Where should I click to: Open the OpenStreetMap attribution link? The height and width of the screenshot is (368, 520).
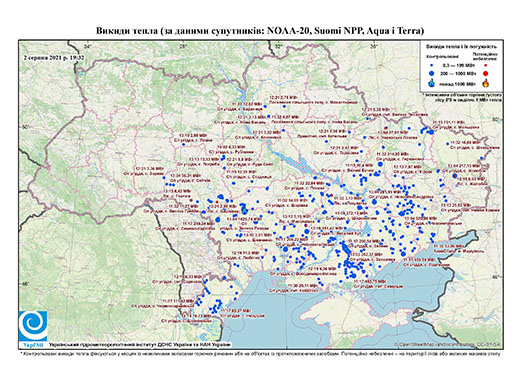[447, 344]
